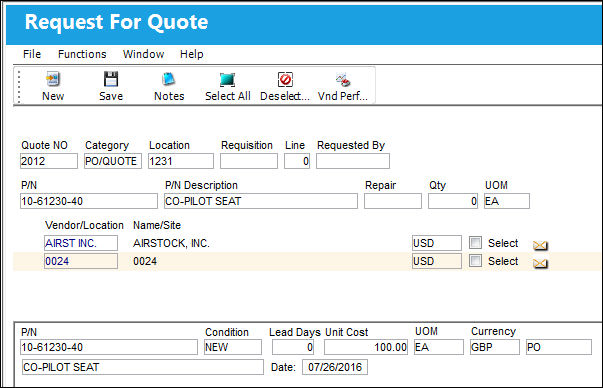Viewport: 603px width, 388px height.
Task: Click the Qty field
Action: point(453,201)
